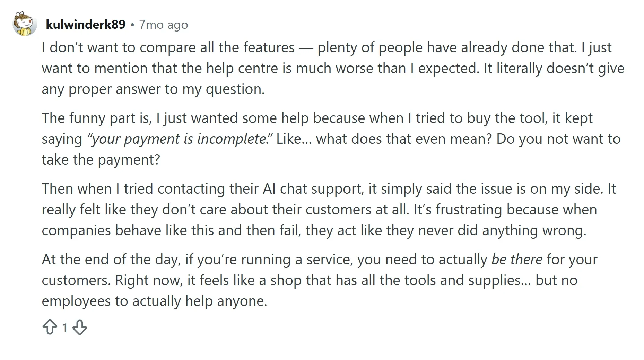
Task: Upvote the comment by kulwinderk89
Action: 50,327
